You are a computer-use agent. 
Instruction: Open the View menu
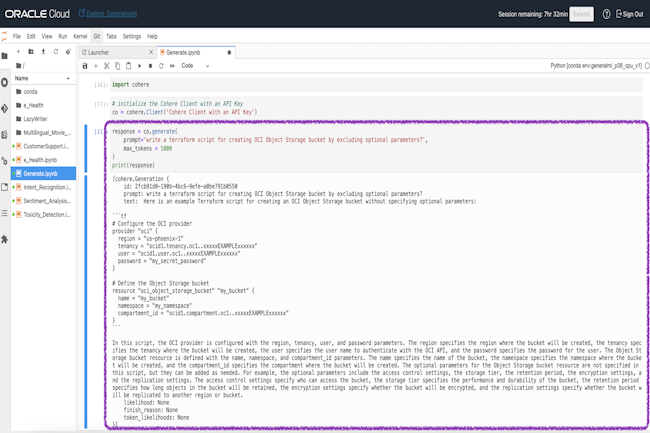(x=47, y=36)
